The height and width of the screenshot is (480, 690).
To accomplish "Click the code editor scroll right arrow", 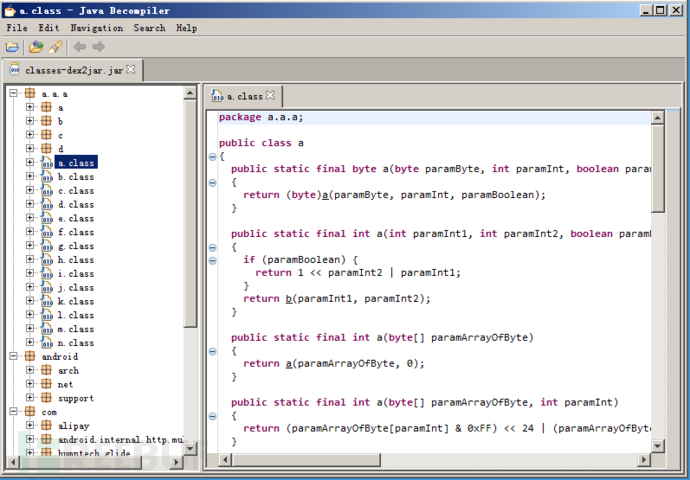I will point(644,460).
